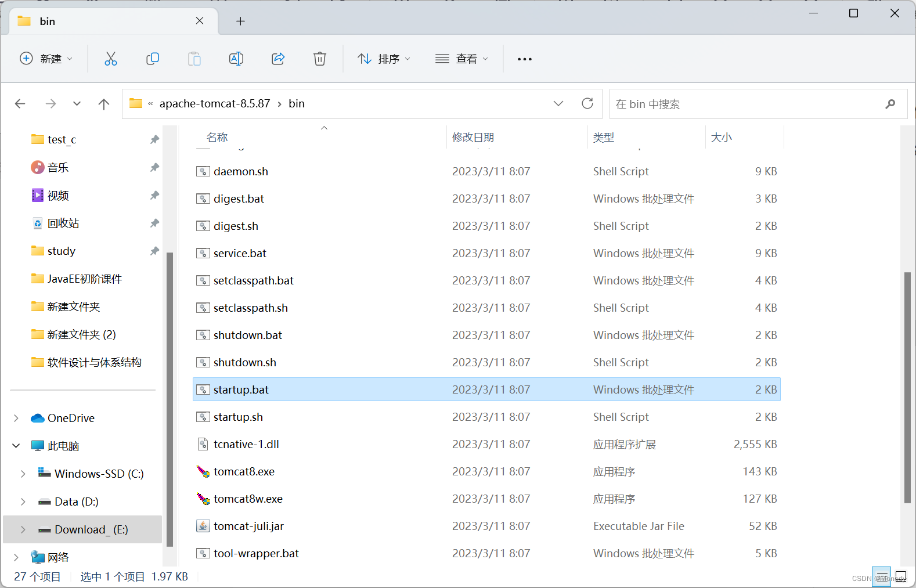This screenshot has height=588, width=916.
Task: Click the search magnifier icon
Action: 890,104
